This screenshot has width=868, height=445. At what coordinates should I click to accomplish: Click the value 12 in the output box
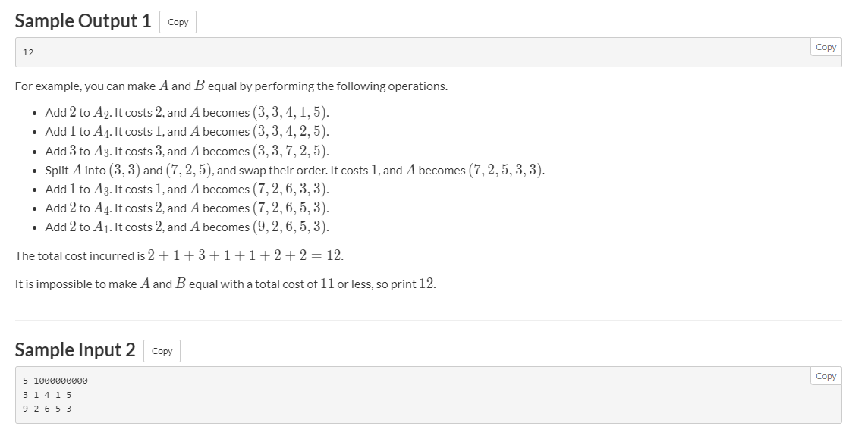coord(28,52)
